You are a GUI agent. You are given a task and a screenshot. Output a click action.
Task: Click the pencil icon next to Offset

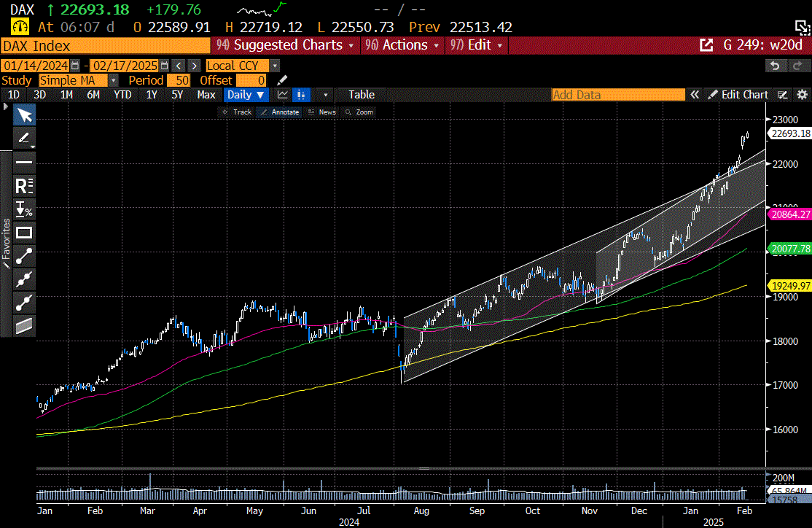(282, 80)
